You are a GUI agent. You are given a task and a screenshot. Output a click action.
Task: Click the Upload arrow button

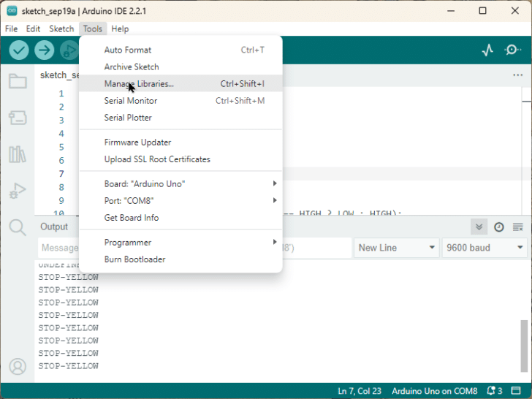coord(45,50)
